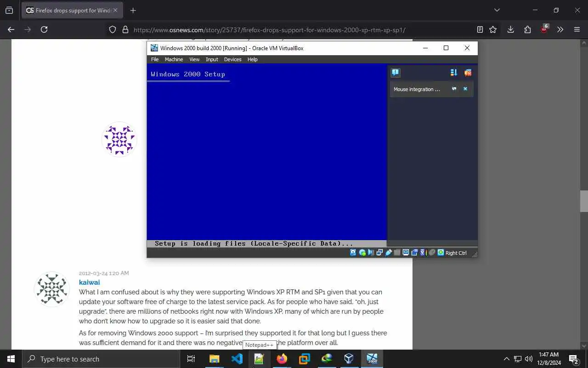
Task: Close the Firefox drops support tab
Action: tap(115, 10)
